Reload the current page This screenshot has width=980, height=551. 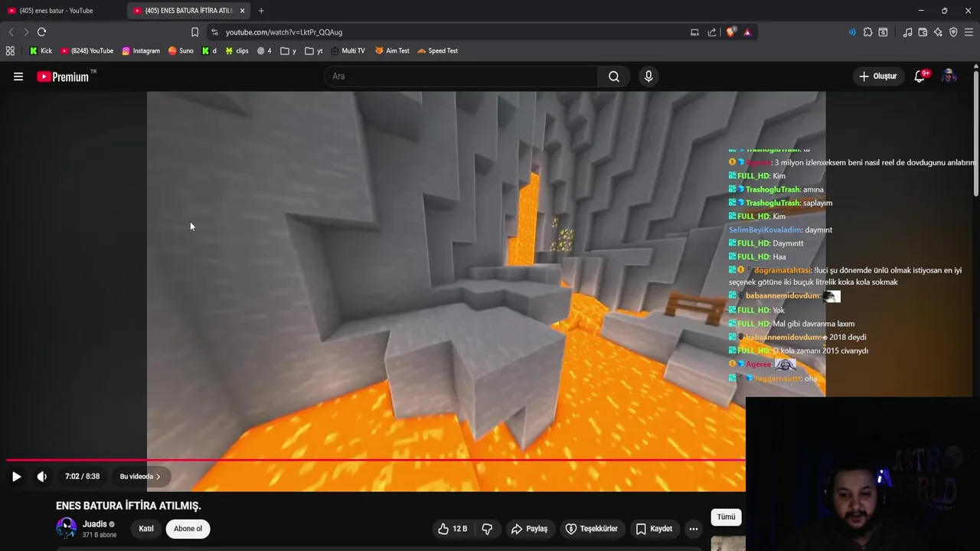[42, 32]
